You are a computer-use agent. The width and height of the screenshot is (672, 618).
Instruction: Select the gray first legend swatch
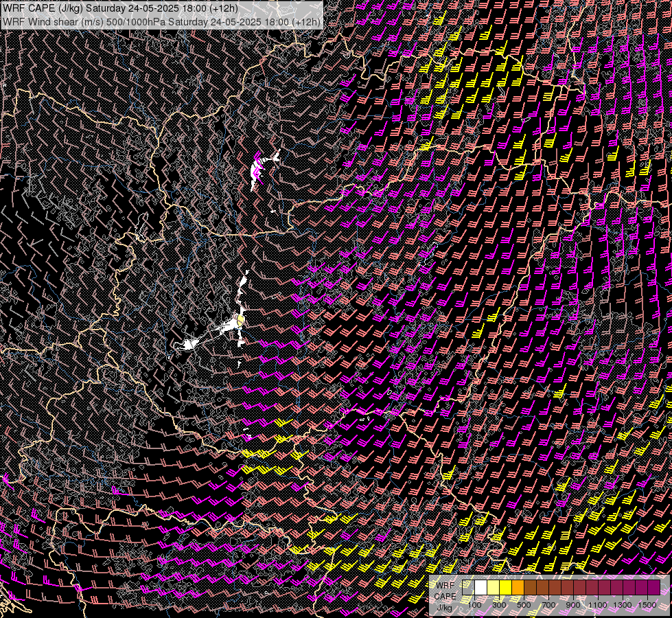point(468,587)
